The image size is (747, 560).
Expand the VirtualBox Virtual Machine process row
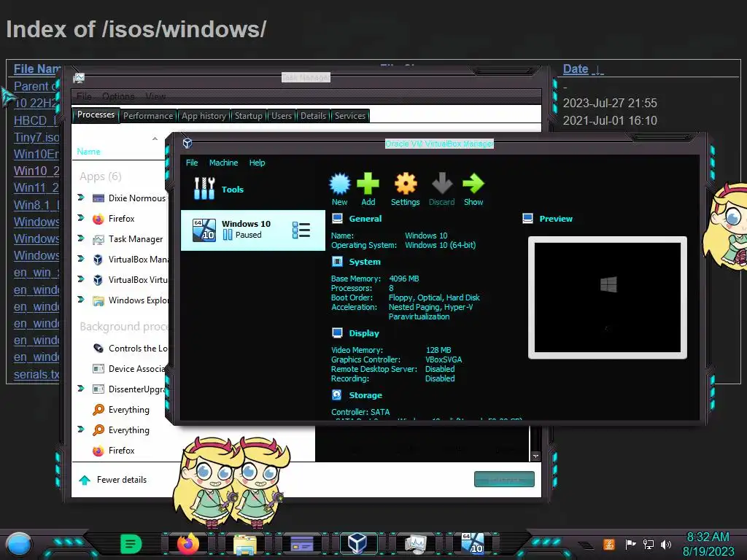point(80,279)
